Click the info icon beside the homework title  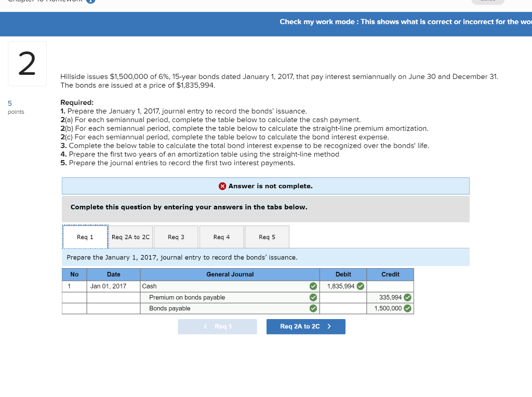[90, 1]
